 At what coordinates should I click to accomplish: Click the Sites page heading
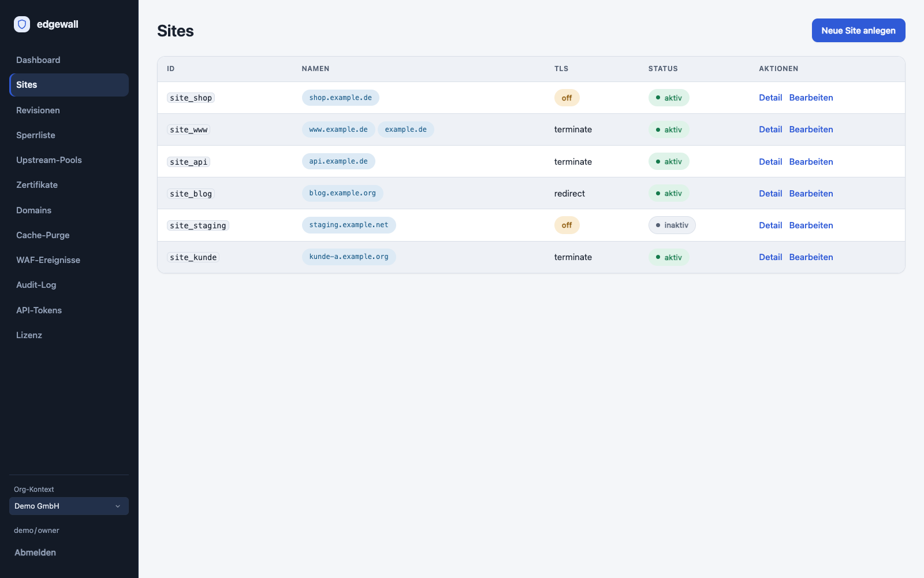click(x=176, y=31)
